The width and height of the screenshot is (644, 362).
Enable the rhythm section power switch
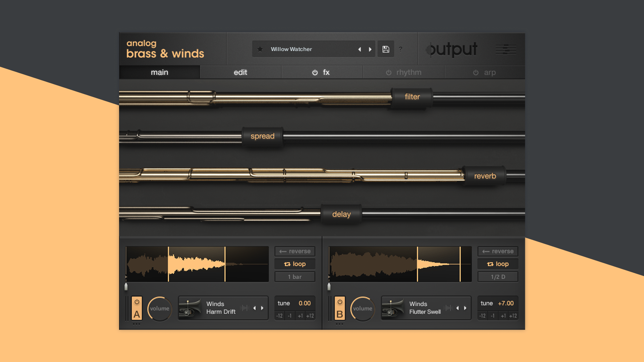point(388,72)
